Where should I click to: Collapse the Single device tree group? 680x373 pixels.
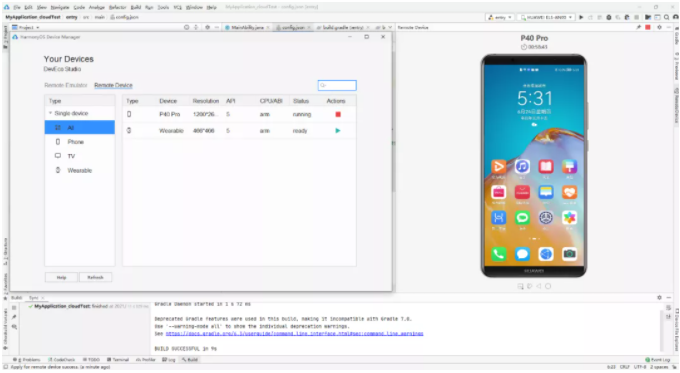pos(50,113)
